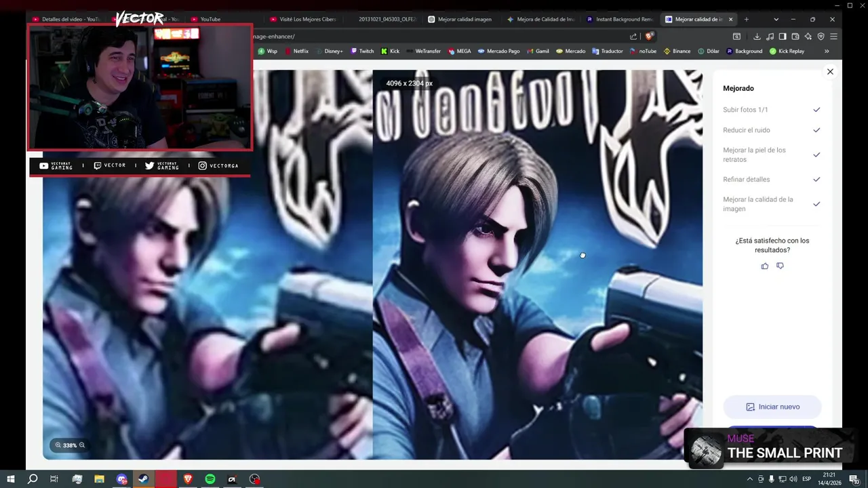
Task: Open the Binance bookmark
Action: coord(677,51)
